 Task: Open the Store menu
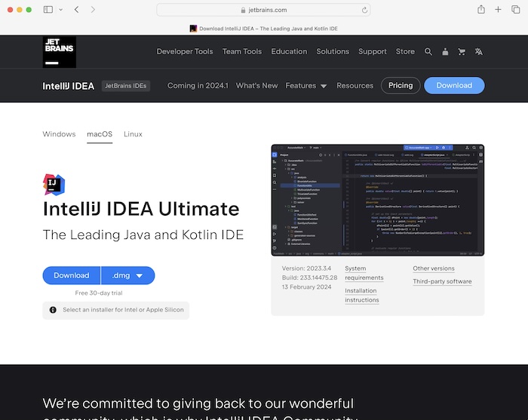click(405, 51)
